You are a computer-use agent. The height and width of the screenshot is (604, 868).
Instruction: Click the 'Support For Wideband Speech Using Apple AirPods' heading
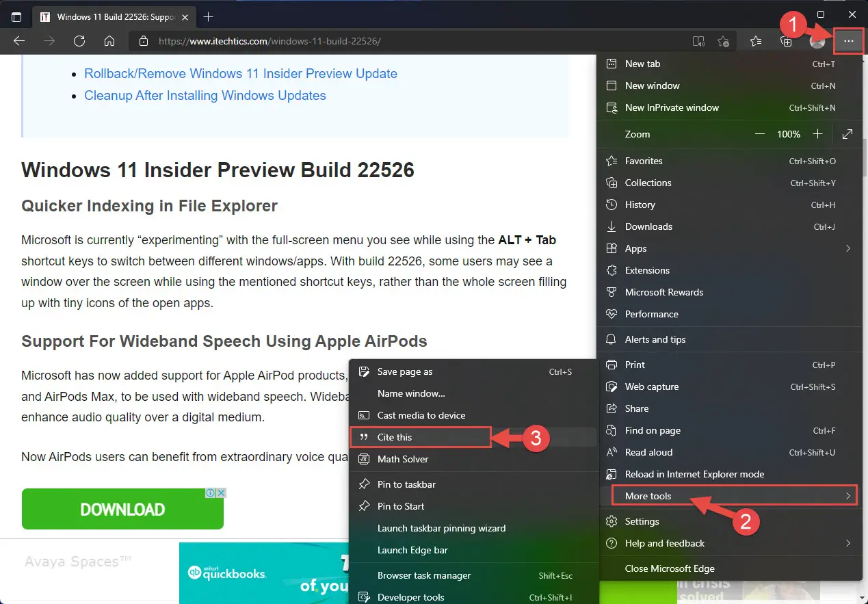[x=224, y=341]
